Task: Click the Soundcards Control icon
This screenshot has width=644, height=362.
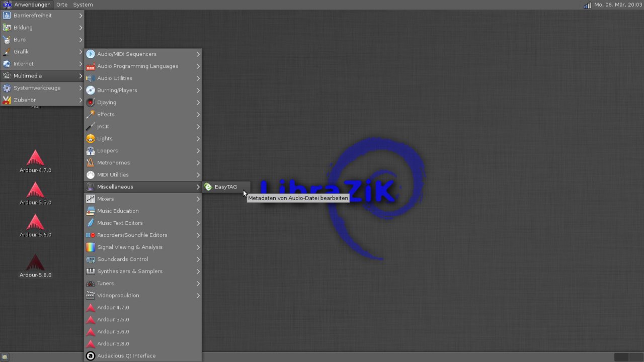Action: coord(91,259)
